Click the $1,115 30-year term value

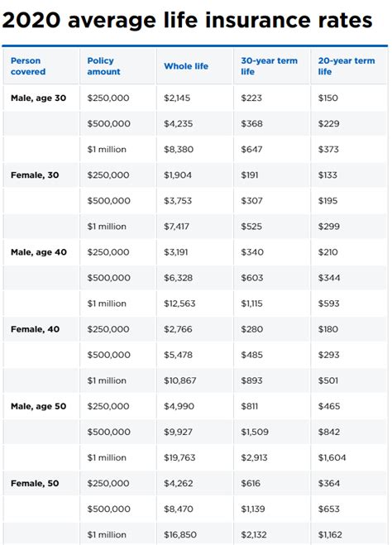[x=252, y=304]
